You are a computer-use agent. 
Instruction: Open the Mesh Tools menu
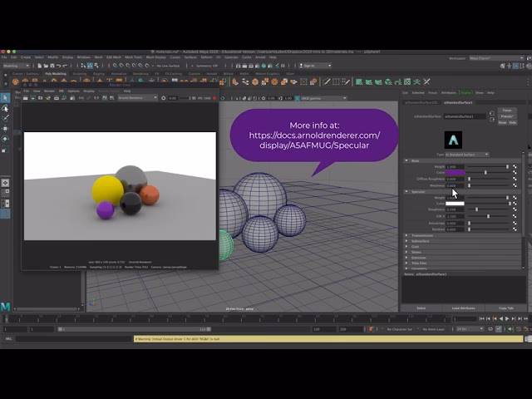click(133, 57)
